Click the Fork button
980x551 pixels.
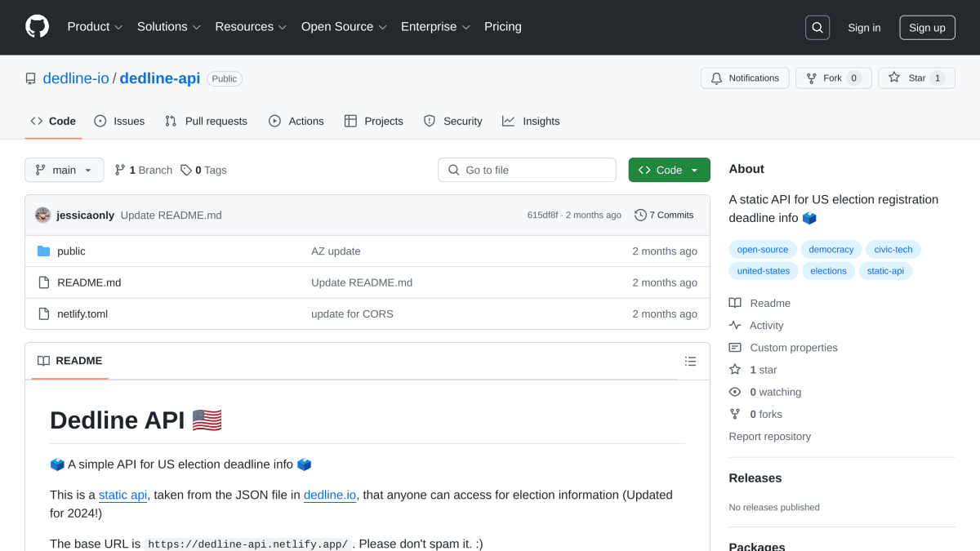pyautogui.click(x=833, y=78)
